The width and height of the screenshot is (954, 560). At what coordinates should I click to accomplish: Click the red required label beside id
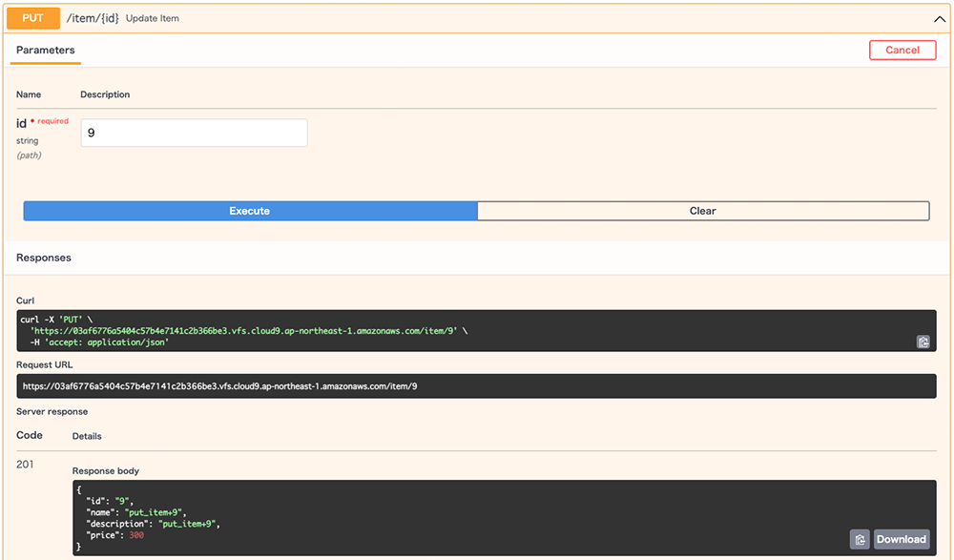click(53, 121)
